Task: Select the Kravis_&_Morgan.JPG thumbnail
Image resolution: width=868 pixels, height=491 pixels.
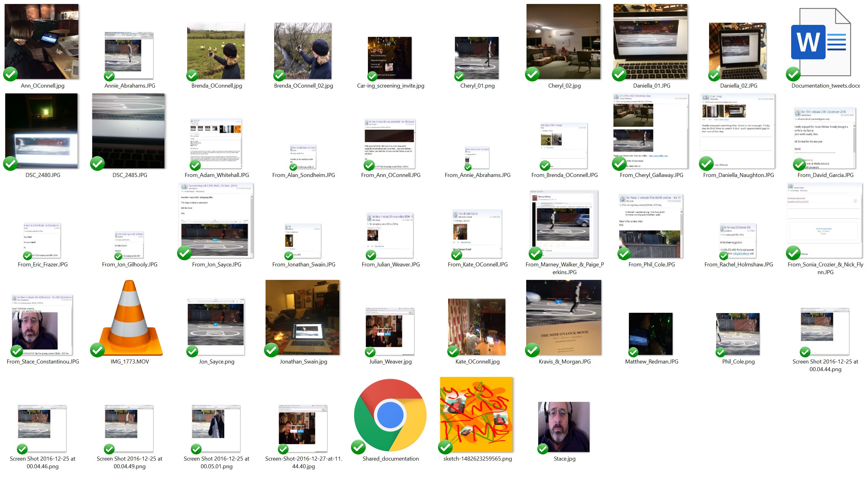Action: pos(564,317)
